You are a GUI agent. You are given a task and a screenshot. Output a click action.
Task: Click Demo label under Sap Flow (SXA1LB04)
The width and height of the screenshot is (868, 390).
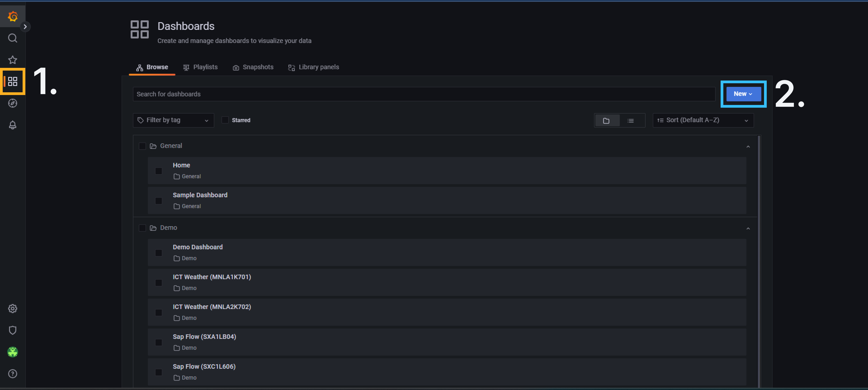(189, 348)
